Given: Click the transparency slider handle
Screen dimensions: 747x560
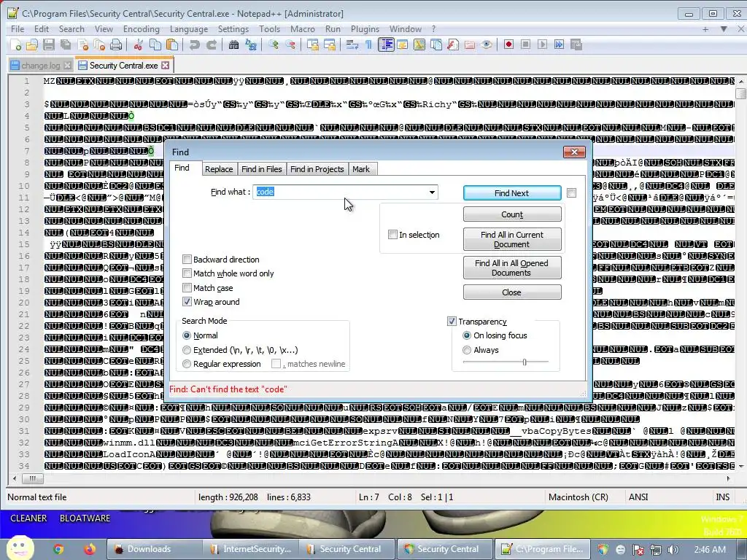Looking at the screenshot, I should click(525, 362).
